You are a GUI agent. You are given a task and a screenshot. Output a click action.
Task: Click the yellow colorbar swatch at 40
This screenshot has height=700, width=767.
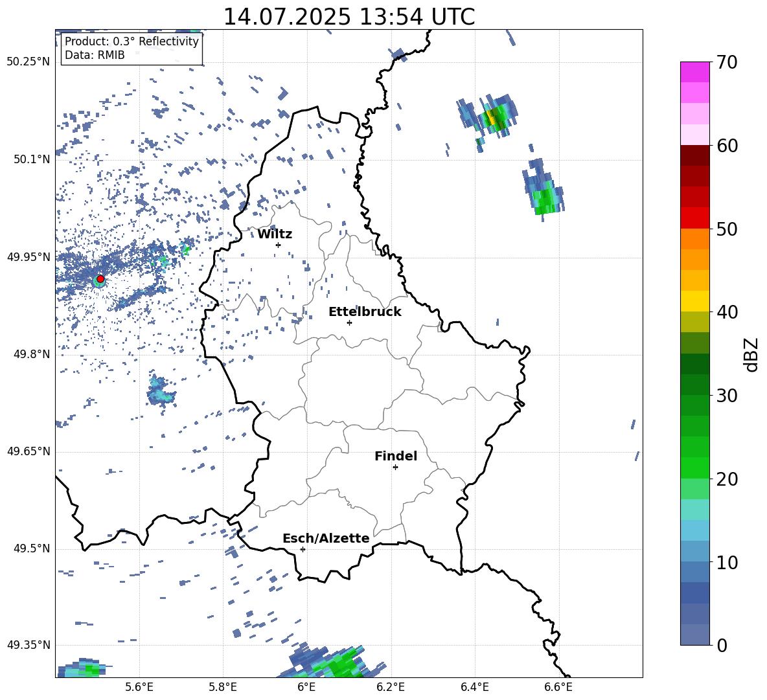tap(694, 301)
